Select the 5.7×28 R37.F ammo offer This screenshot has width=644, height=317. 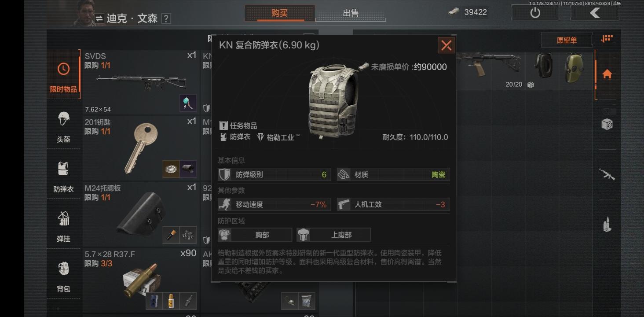(x=140, y=280)
